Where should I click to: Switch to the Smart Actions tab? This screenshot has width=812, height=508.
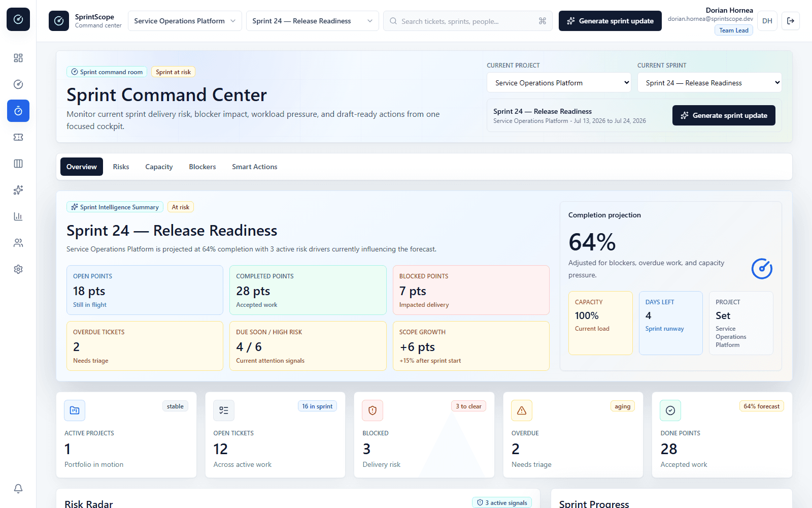tap(255, 167)
